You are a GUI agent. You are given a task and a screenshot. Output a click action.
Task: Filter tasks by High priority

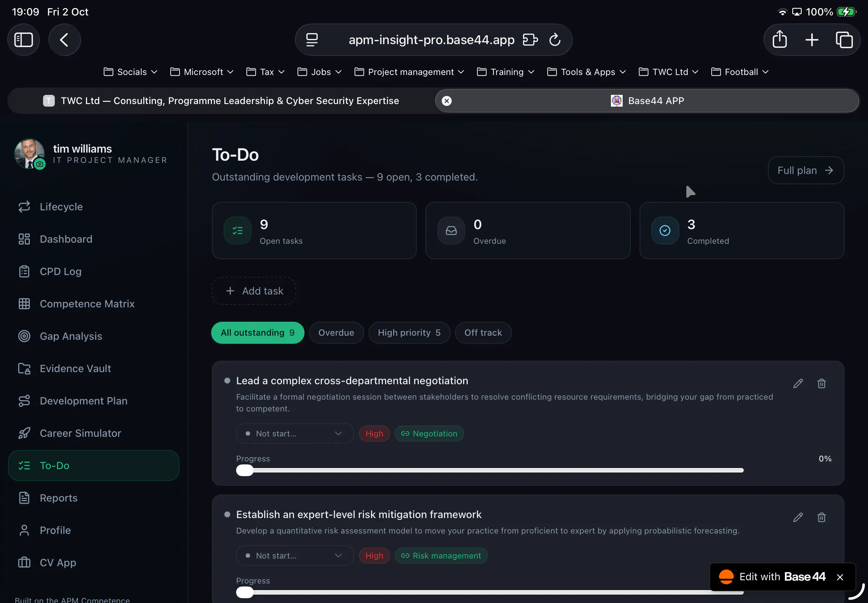(409, 333)
